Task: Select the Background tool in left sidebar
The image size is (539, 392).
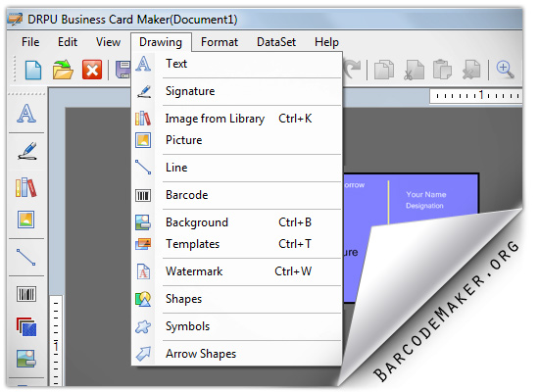Action: (26, 359)
